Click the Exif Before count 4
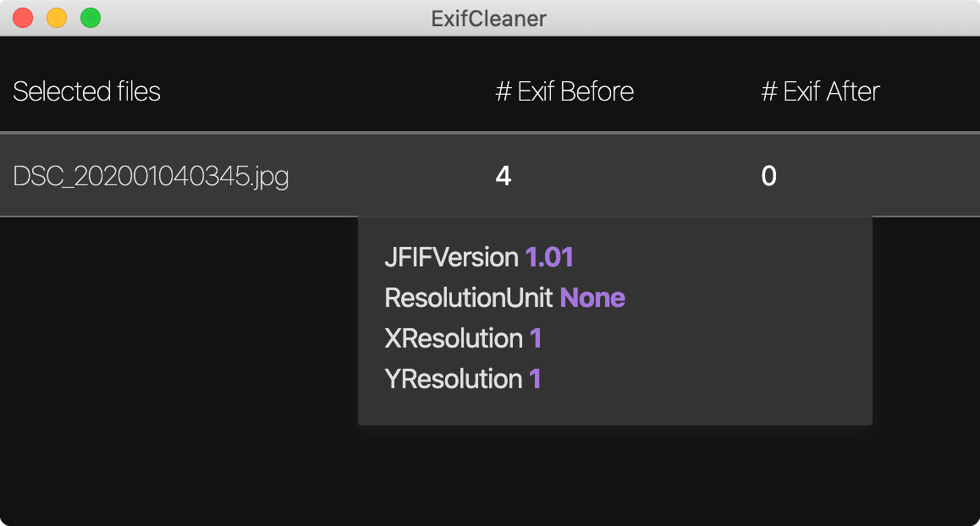This screenshot has height=526, width=980. 504,176
